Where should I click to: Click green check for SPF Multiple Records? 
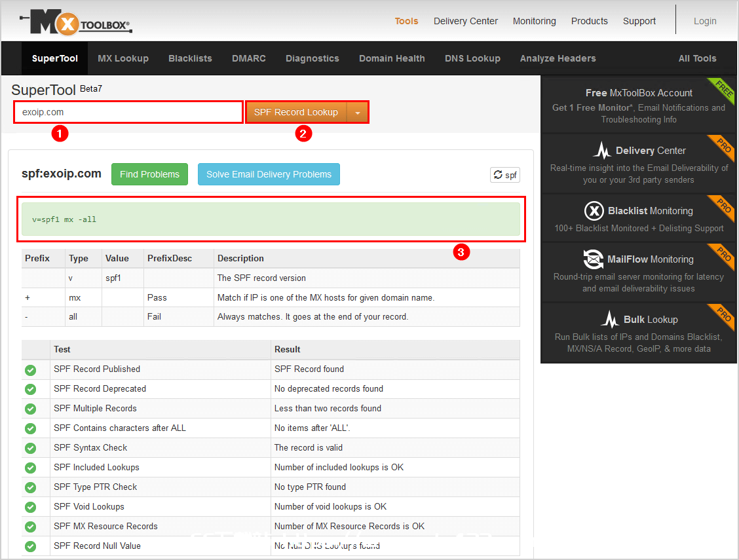(x=31, y=409)
